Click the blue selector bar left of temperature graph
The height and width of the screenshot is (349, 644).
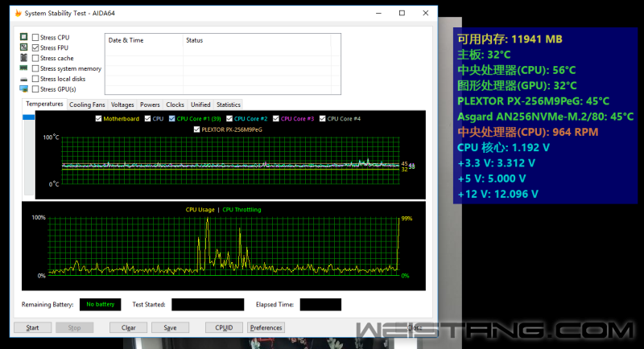click(30, 119)
